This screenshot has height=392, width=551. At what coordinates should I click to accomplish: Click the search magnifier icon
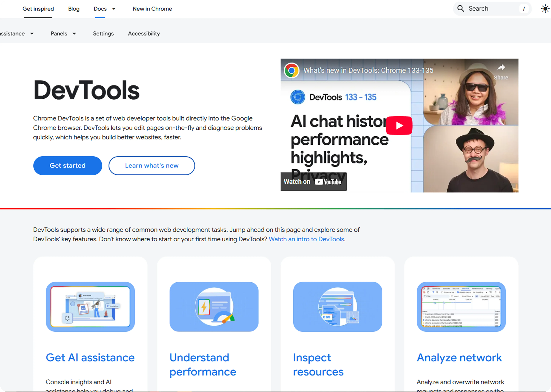point(461,9)
